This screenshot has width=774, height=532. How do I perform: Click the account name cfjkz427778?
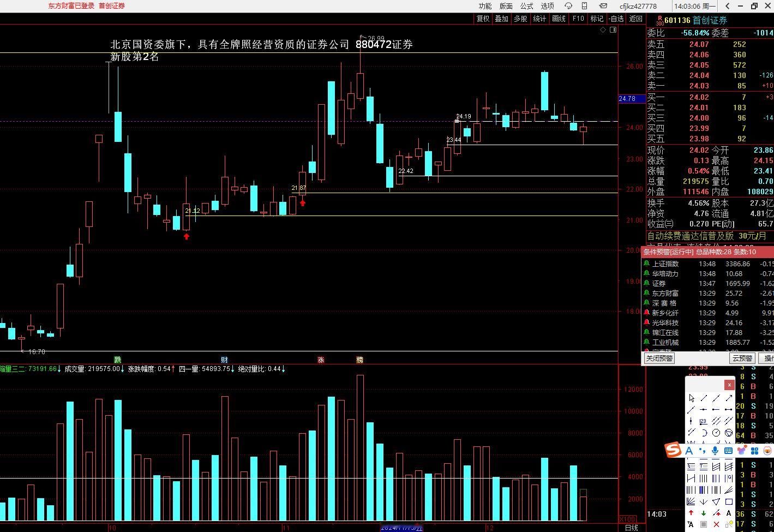638,6
